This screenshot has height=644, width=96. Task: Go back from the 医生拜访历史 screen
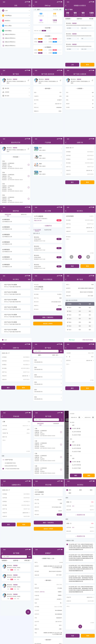(x=2, y=142)
